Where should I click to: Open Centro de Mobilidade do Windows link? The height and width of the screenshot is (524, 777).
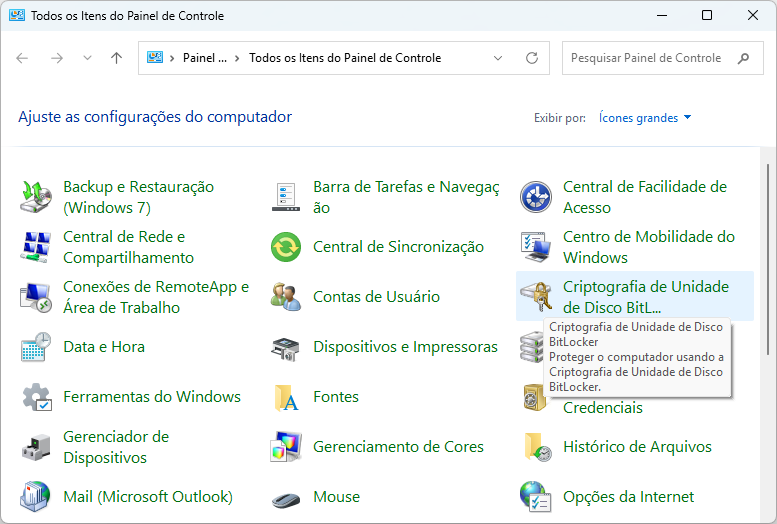[649, 247]
